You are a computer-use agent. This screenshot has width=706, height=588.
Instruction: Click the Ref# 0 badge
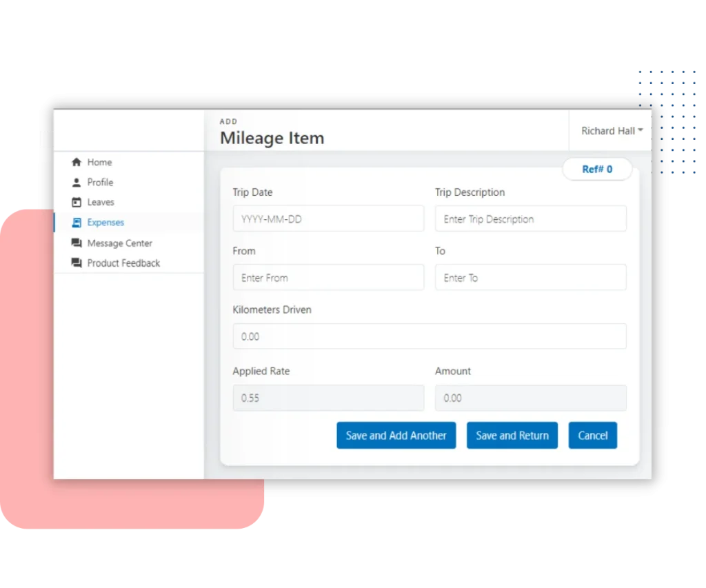point(597,169)
